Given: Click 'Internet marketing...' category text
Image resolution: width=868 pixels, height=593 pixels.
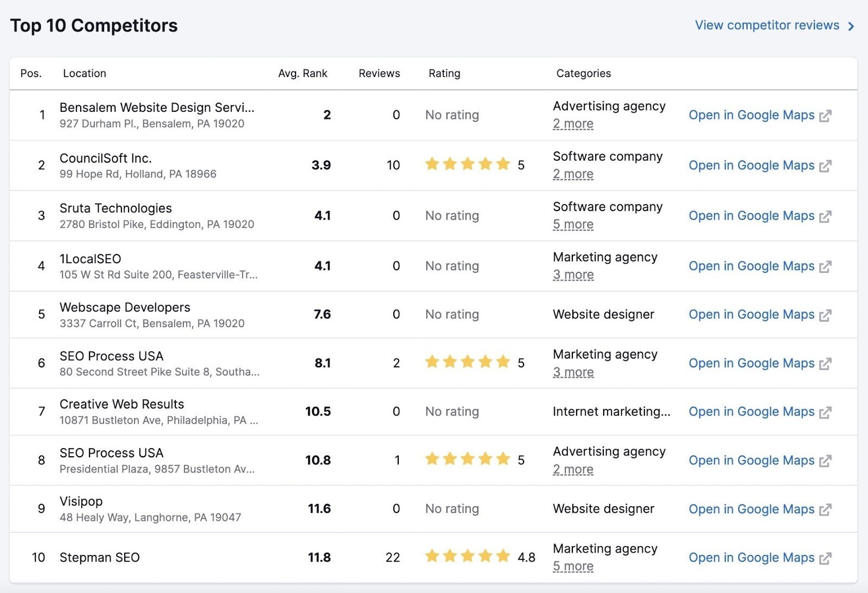Looking at the screenshot, I should (611, 412).
